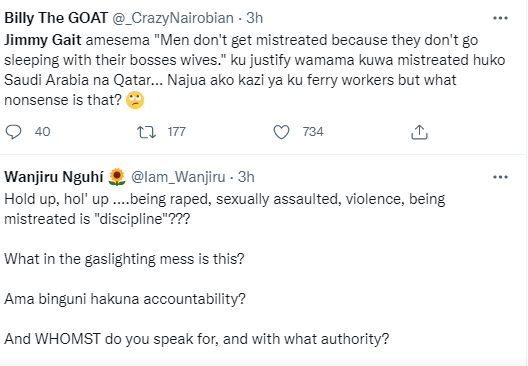Viewport: 528px width, 366px height.
Task: Open the 3h timestamp on Wanjiru's tweet
Action: point(246,177)
